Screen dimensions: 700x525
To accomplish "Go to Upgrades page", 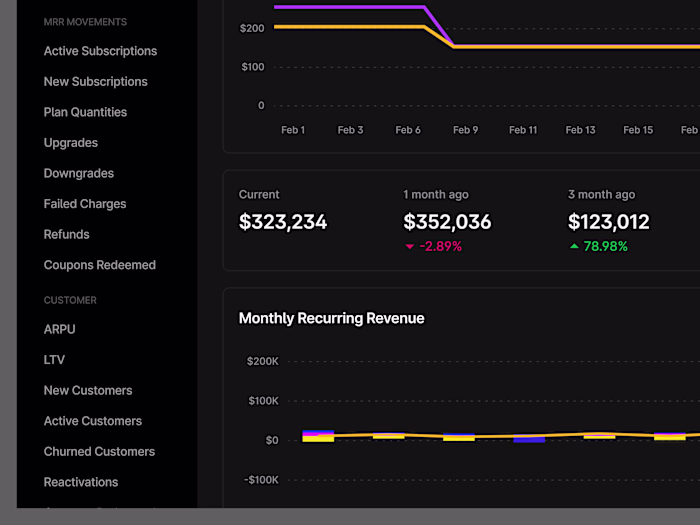I will [71, 143].
